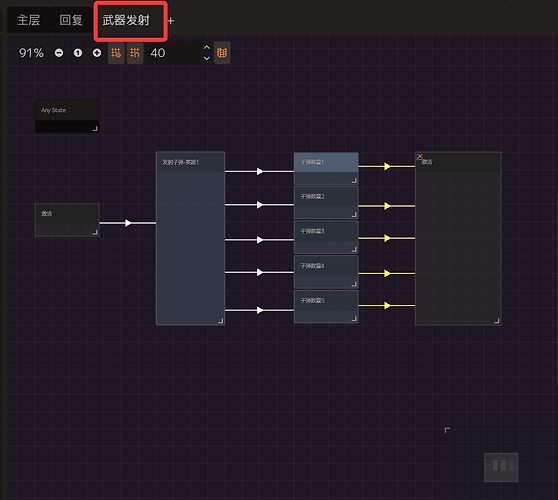Select the white transition arrow into 子弹数量1
Screen dimensions: 558x500
pos(260,172)
